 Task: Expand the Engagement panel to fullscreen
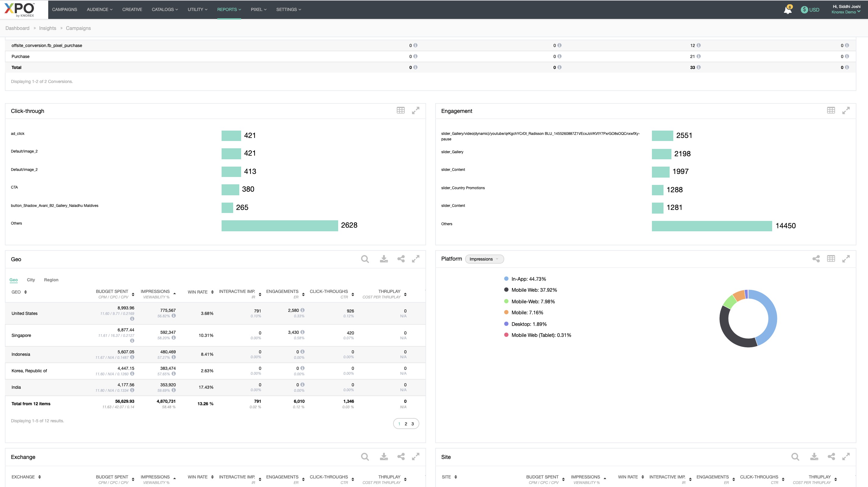[846, 110]
